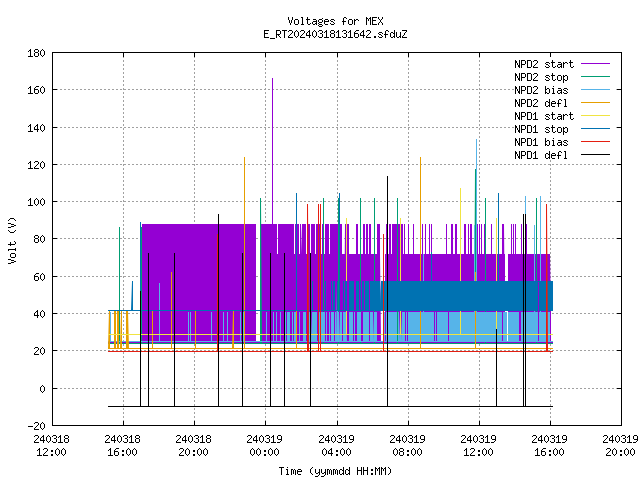640x480 pixels.
Task: Click the '240319 12:00' x-axis tick label
Action: point(478,446)
